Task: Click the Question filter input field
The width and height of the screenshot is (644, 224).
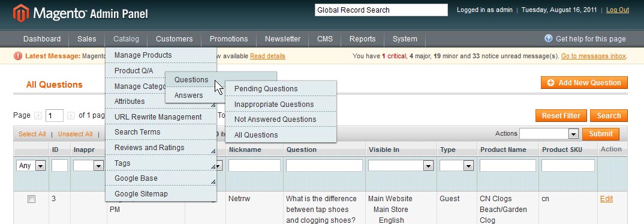Action: pos(324,166)
